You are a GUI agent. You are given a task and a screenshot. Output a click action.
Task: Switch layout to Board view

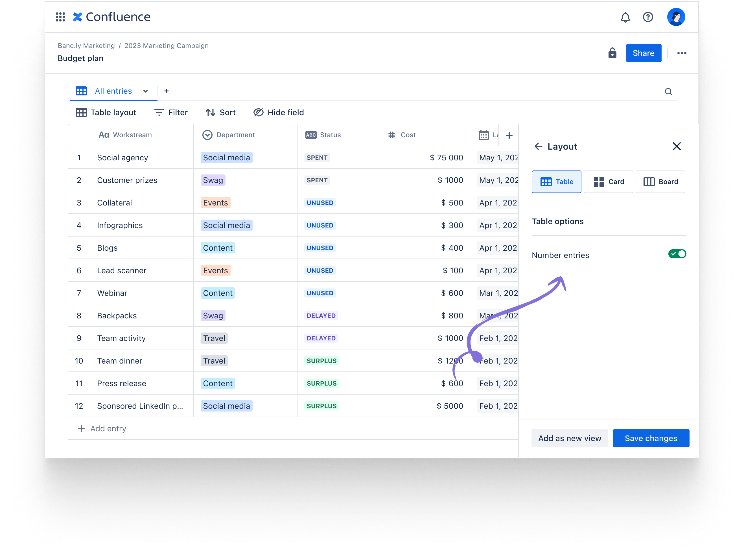pyautogui.click(x=660, y=181)
